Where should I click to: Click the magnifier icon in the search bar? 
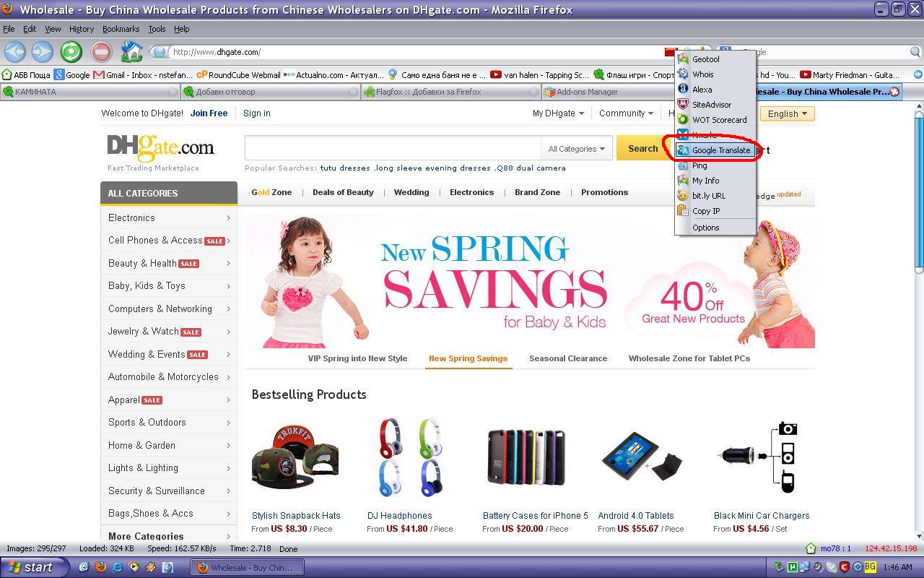[x=915, y=52]
